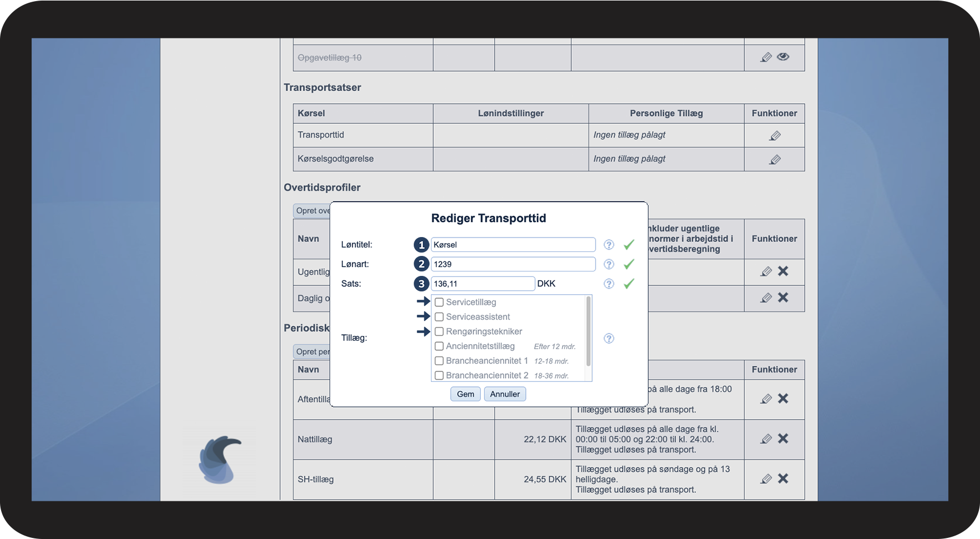
Task: Delete the Nattillæg row with X icon
Action: [783, 439]
